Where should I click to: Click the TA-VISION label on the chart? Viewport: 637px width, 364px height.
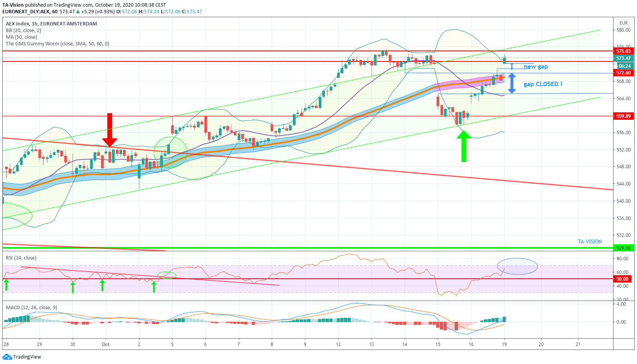(x=590, y=241)
